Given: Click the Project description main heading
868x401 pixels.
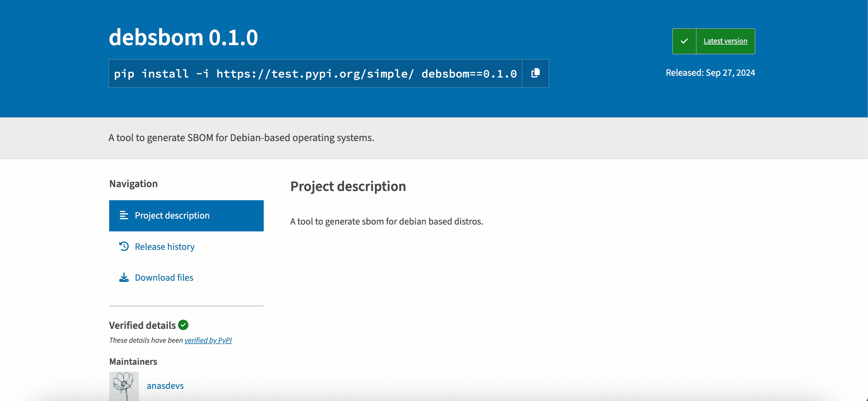Looking at the screenshot, I should click(348, 186).
